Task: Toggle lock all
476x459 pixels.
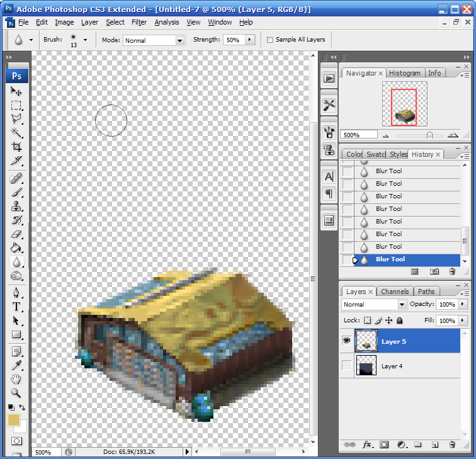Action: tap(399, 320)
